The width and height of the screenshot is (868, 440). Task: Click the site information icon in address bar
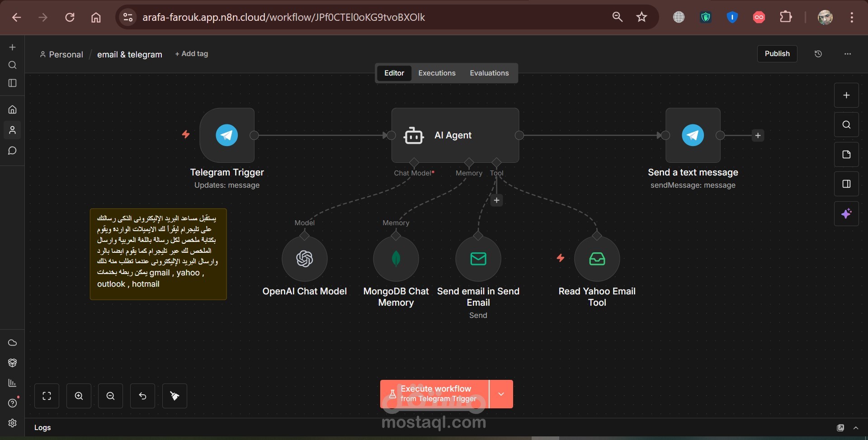pos(128,17)
